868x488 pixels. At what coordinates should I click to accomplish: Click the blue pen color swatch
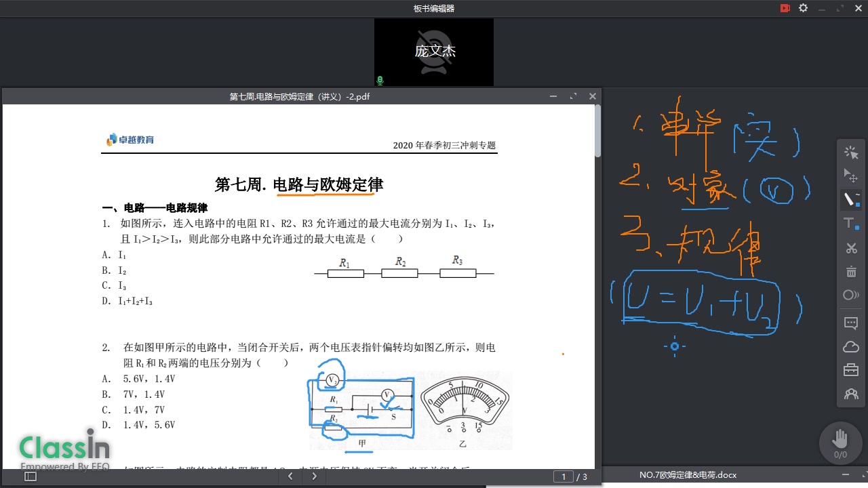(x=857, y=205)
